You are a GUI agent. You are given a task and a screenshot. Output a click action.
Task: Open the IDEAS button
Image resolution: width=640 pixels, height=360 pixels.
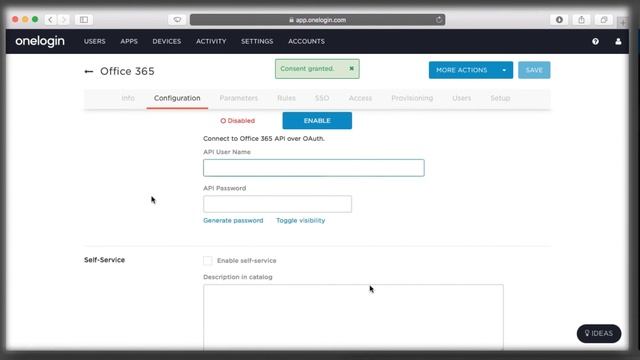[599, 333]
